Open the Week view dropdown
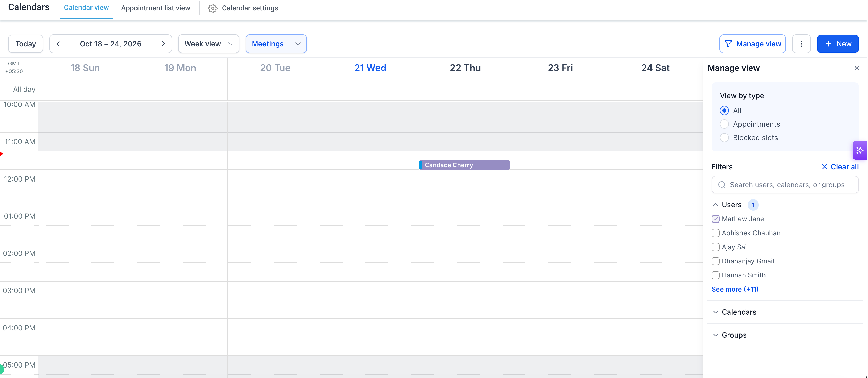The width and height of the screenshot is (868, 378). [209, 44]
